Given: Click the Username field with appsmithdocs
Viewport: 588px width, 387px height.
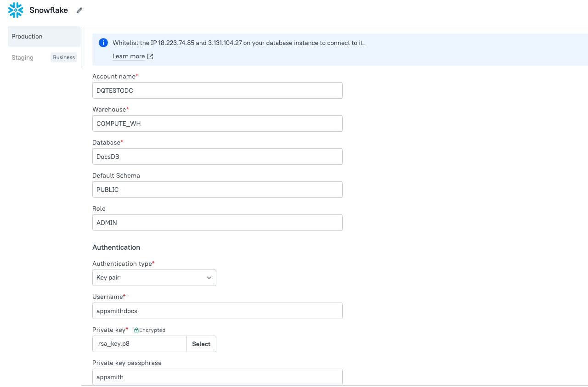Looking at the screenshot, I should (x=217, y=311).
